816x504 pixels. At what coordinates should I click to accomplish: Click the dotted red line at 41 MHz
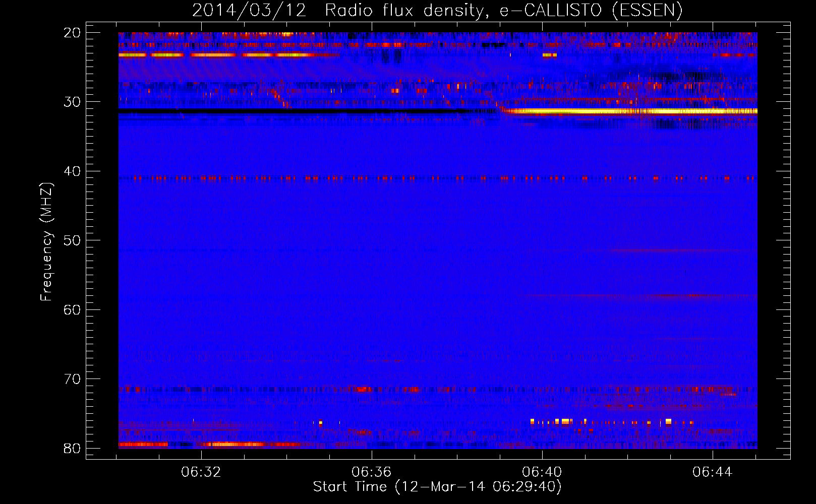click(438, 178)
